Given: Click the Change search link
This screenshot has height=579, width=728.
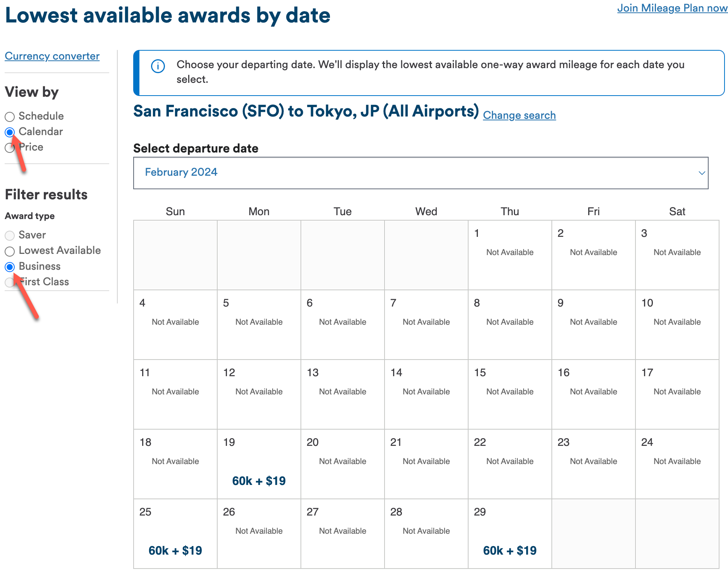Looking at the screenshot, I should [519, 115].
